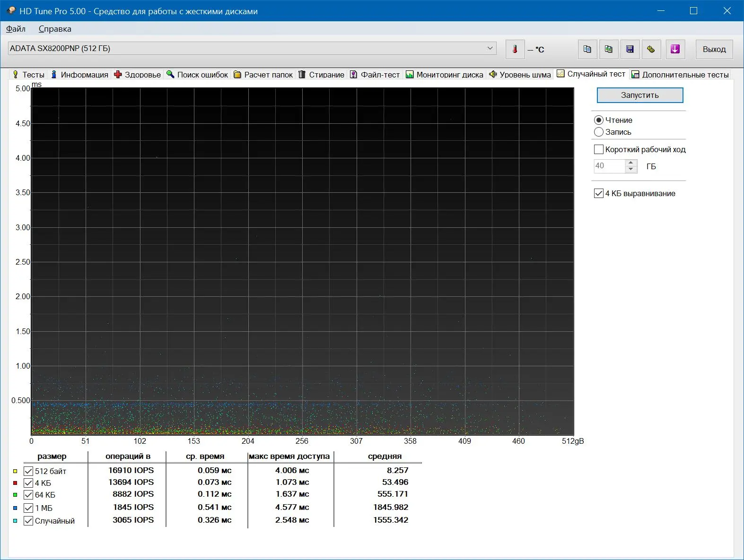Click the save screenshot floppy disk icon
Screen dimensions: 744x560
[x=630, y=49]
